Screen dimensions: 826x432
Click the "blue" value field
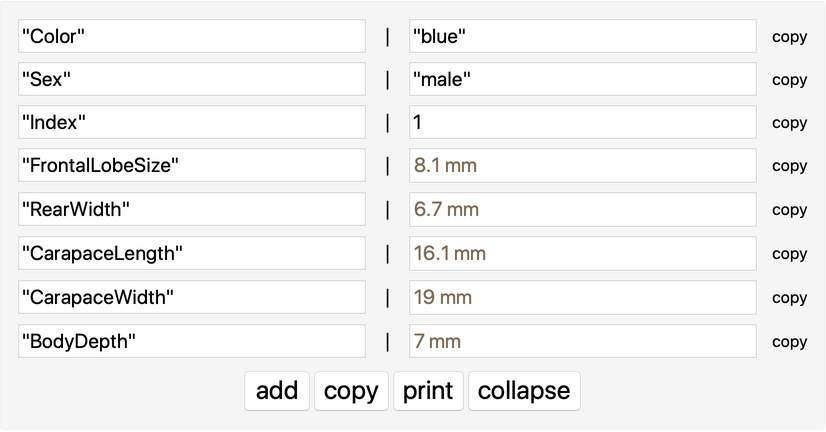[583, 36]
